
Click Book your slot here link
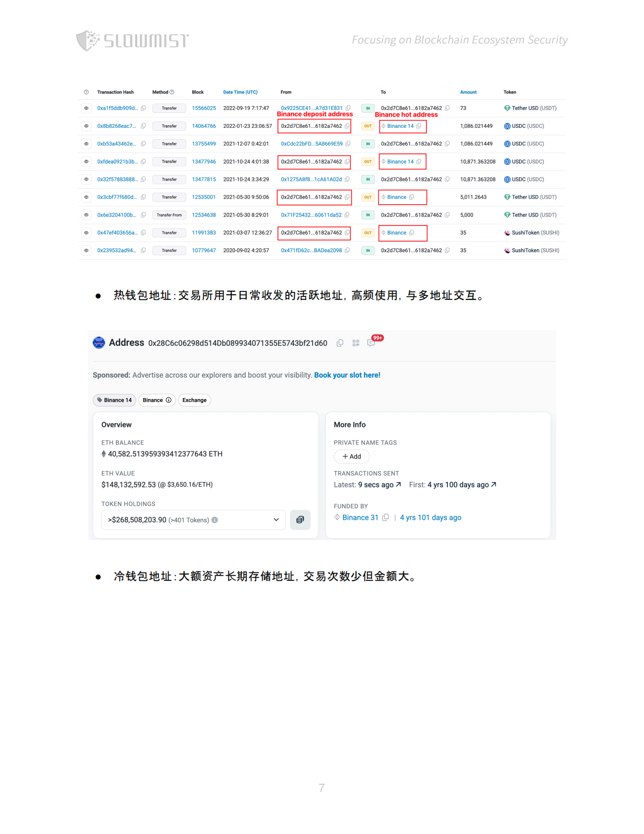[x=347, y=375]
